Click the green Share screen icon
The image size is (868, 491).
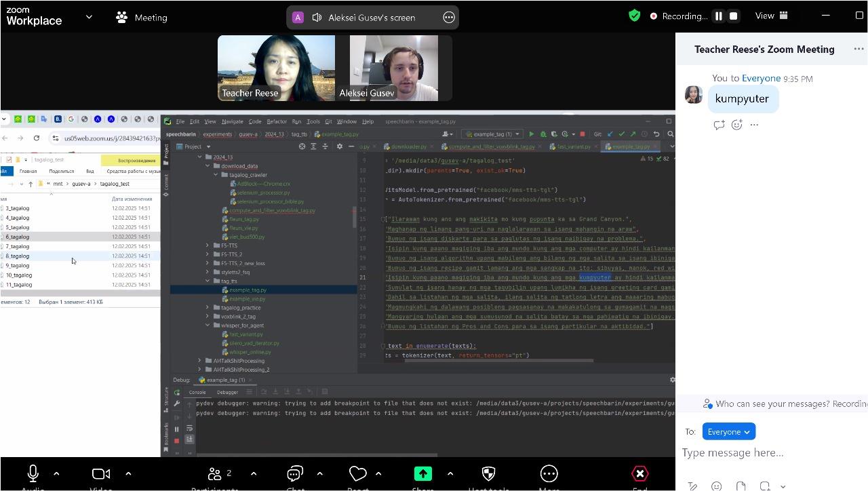coord(422,474)
